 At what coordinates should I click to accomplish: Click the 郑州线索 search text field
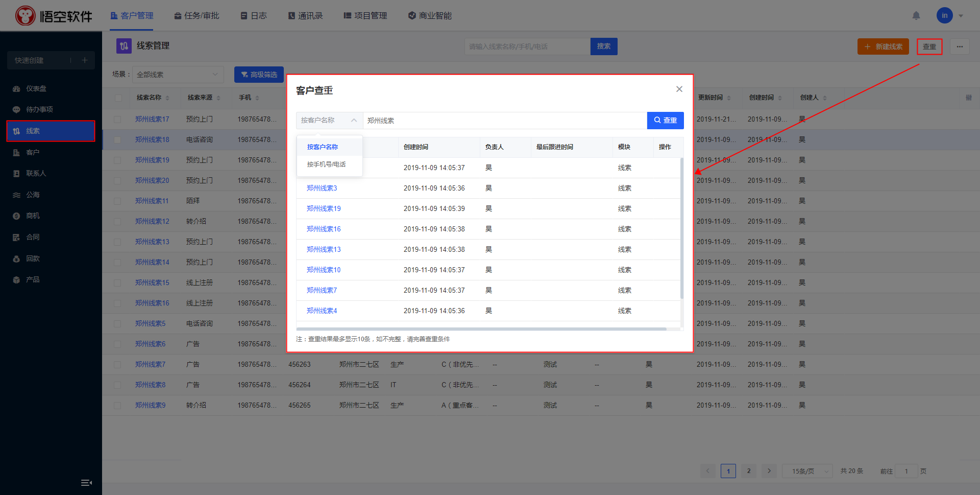pyautogui.click(x=504, y=121)
